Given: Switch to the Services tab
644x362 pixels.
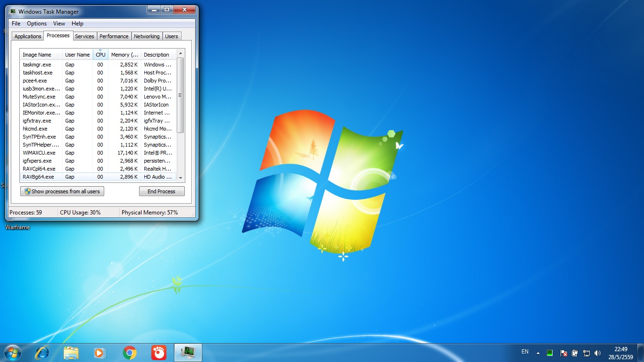Looking at the screenshot, I should [84, 36].
